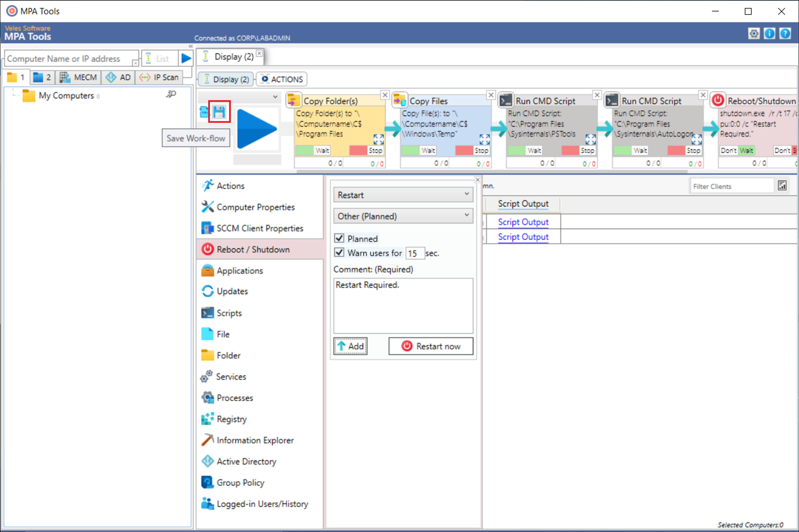Toggle Stop on the second Run CMD Script step

(685, 150)
